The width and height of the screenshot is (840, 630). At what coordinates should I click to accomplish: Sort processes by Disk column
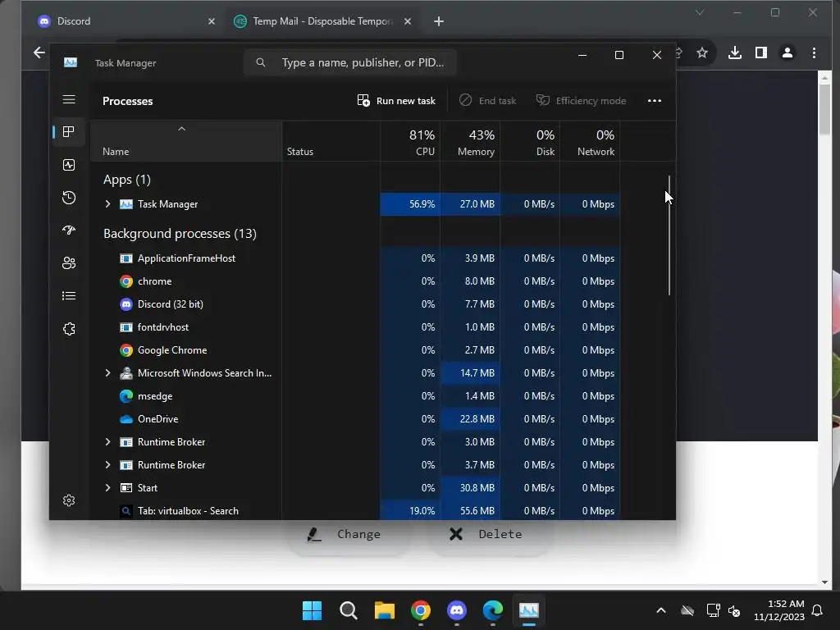click(531, 141)
